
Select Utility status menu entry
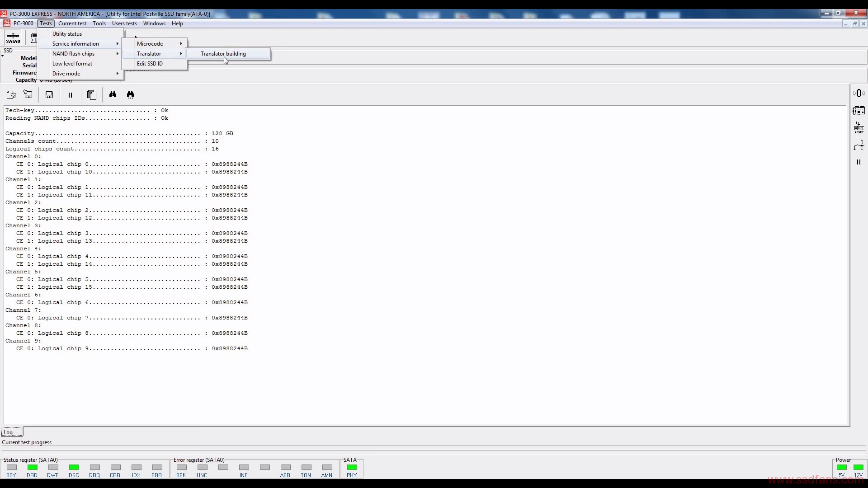coord(80,34)
